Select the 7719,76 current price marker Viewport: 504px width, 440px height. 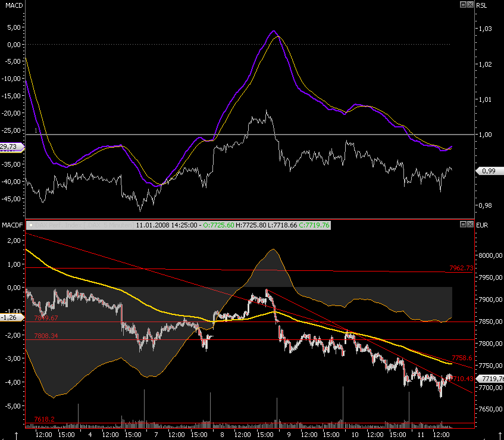(x=490, y=379)
